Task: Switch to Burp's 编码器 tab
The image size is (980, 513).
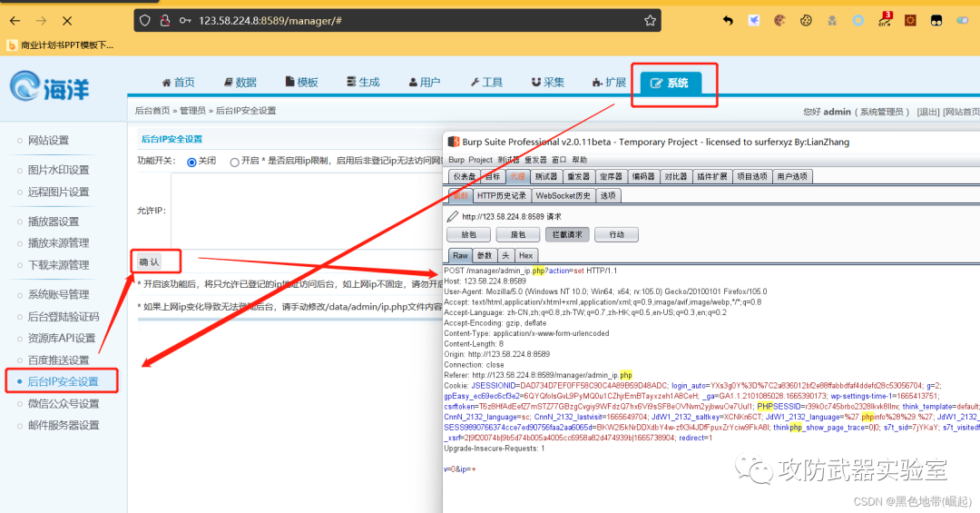Action: coord(643,176)
